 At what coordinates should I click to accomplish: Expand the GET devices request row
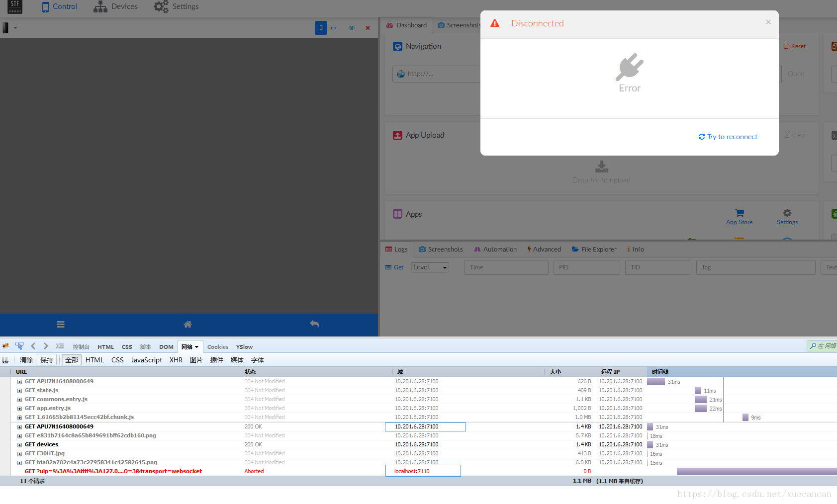point(19,445)
